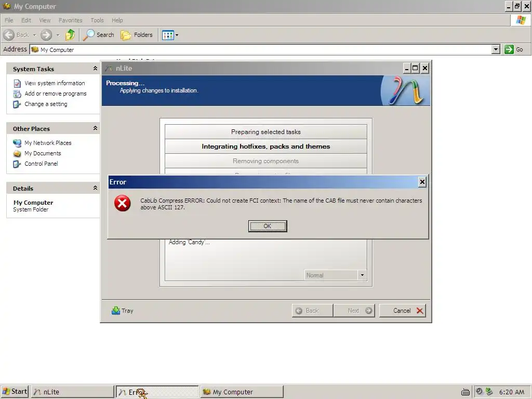Click the Add or remove programs icon
Image resolution: width=532 pixels, height=399 pixels.
[x=17, y=94]
